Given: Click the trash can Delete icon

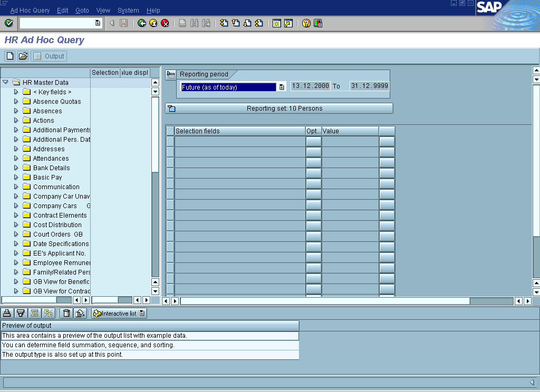Looking at the screenshot, I should pyautogui.click(x=66, y=313).
